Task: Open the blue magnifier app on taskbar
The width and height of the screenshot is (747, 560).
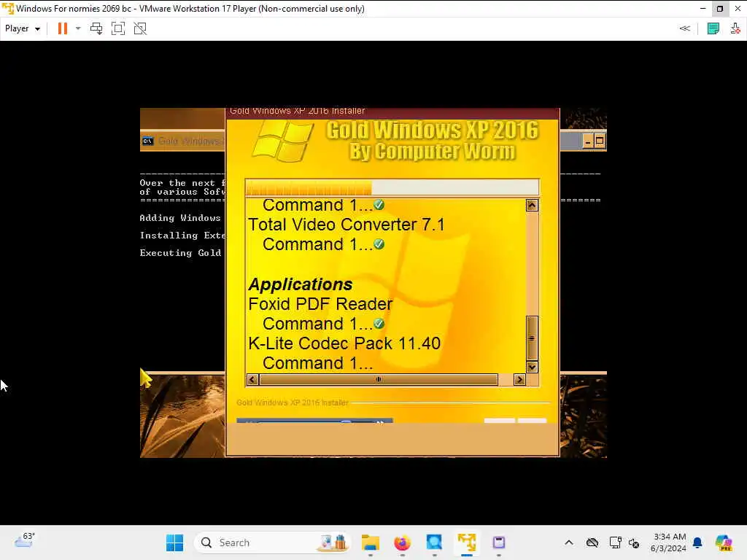Action: tap(434, 542)
